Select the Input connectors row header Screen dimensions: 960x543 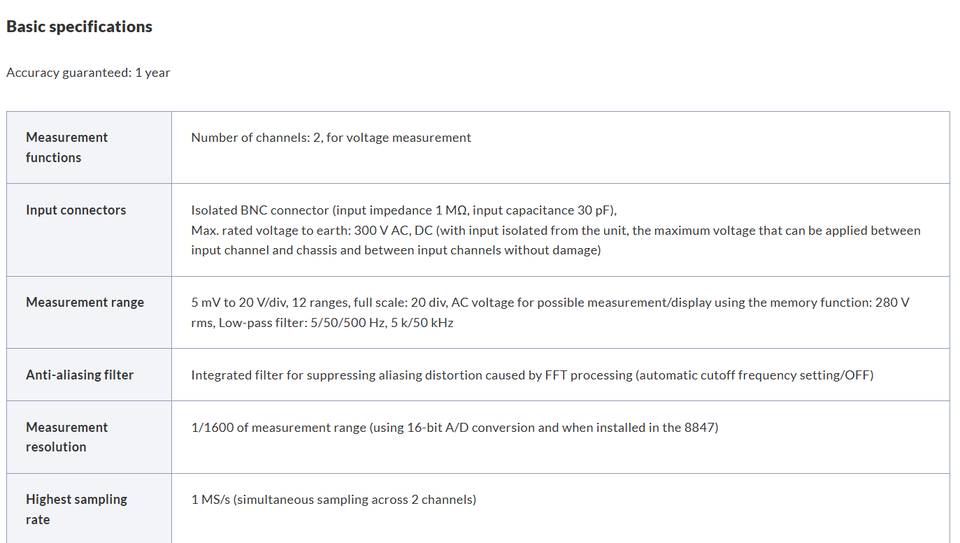click(89, 230)
